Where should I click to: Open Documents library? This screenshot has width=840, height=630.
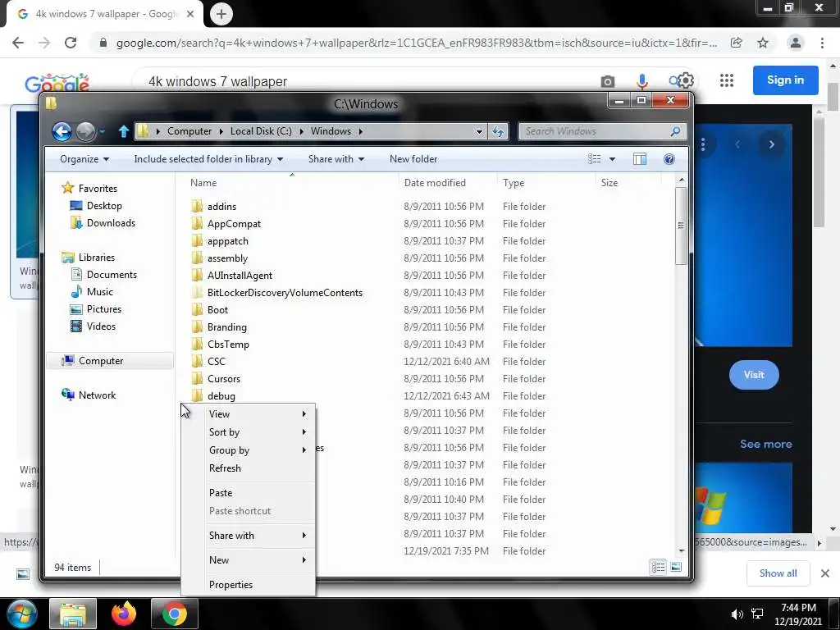(x=112, y=275)
